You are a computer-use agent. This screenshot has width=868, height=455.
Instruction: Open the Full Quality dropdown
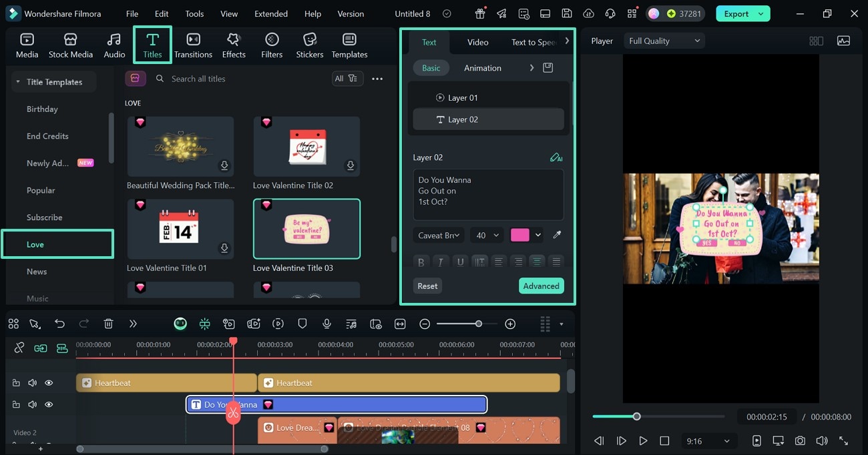point(664,41)
